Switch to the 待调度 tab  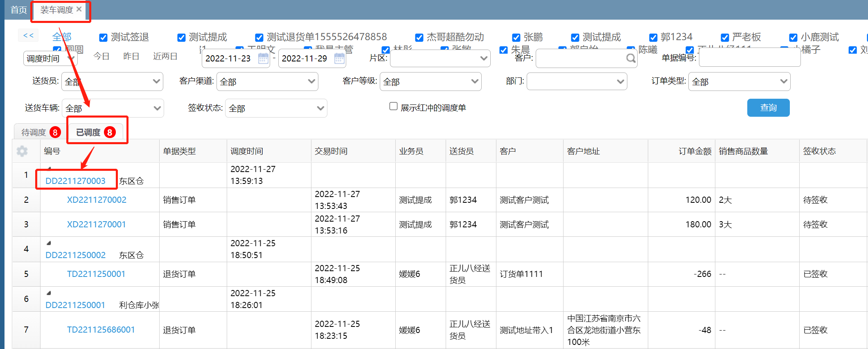(40, 132)
